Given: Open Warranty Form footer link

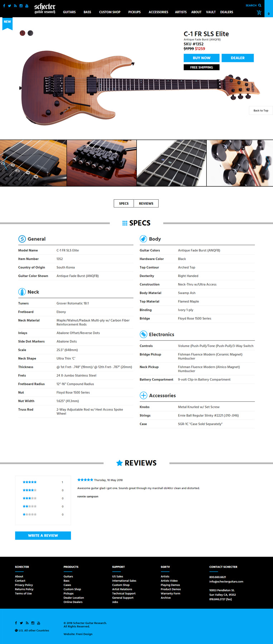Looking at the screenshot, I should [x=171, y=593].
